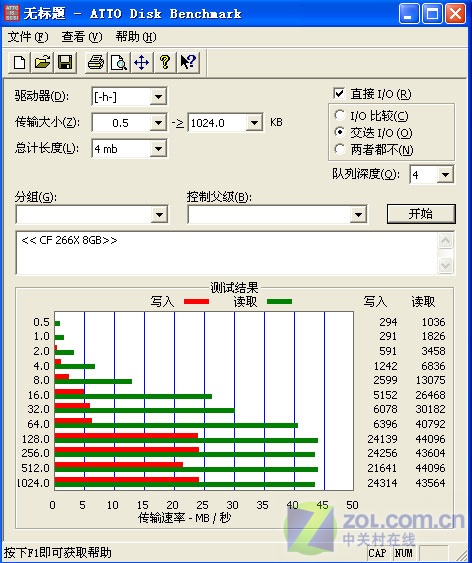This screenshot has height=563, width=472.
Task: Click the 测试结果 results heading
Action: [x=234, y=287]
